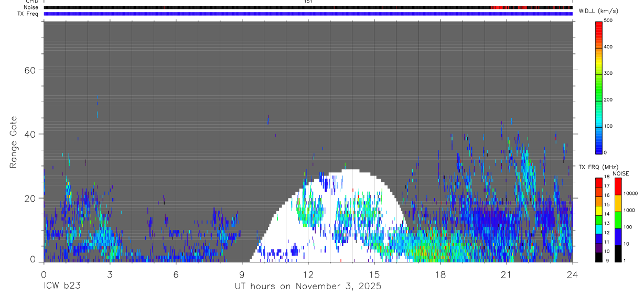The width and height of the screenshot is (644, 297).
Task: Click the Noise row label at top
Action: point(31,7)
